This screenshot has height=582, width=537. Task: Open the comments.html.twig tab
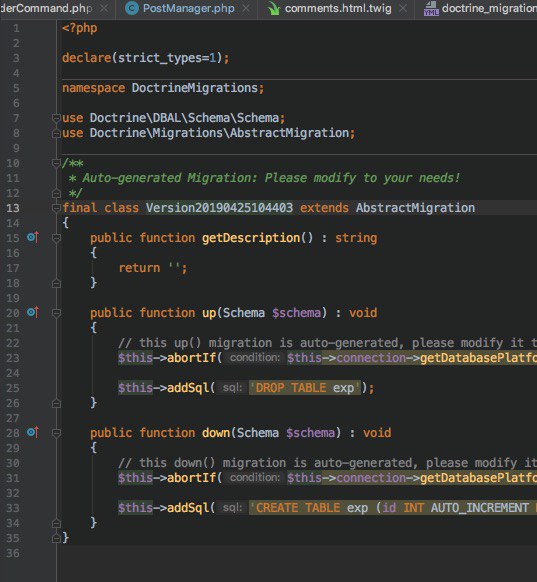click(338, 8)
